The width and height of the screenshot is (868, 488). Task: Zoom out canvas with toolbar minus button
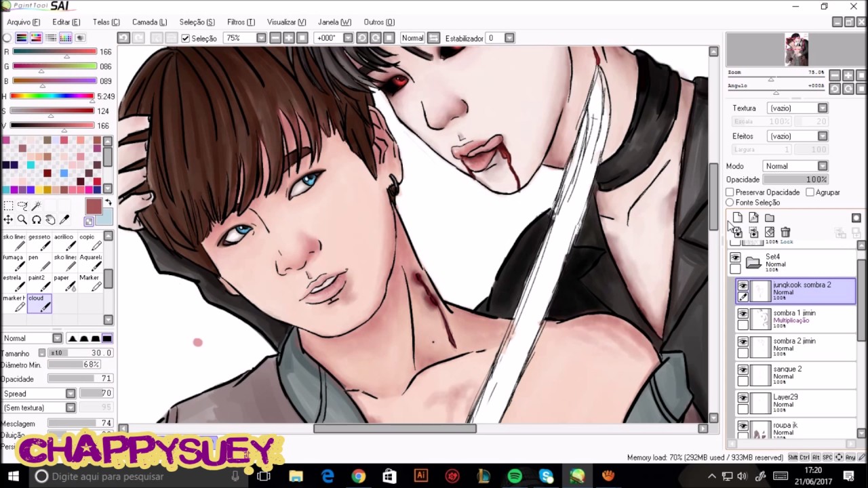[x=275, y=38]
